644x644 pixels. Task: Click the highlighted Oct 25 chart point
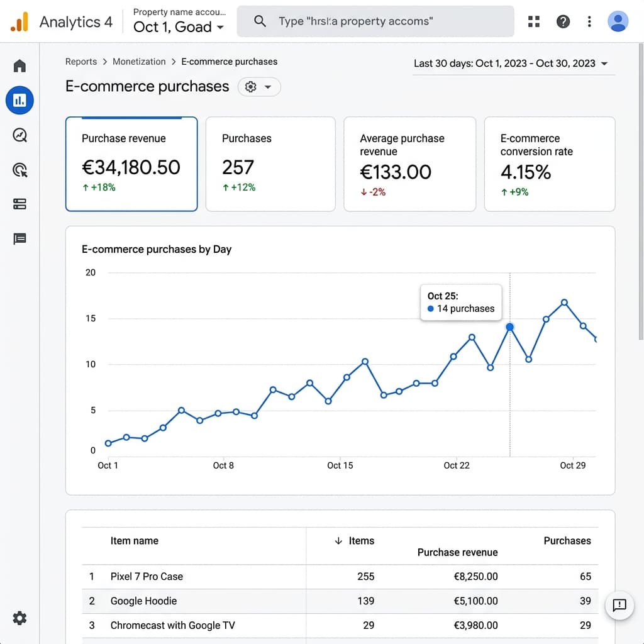click(509, 327)
